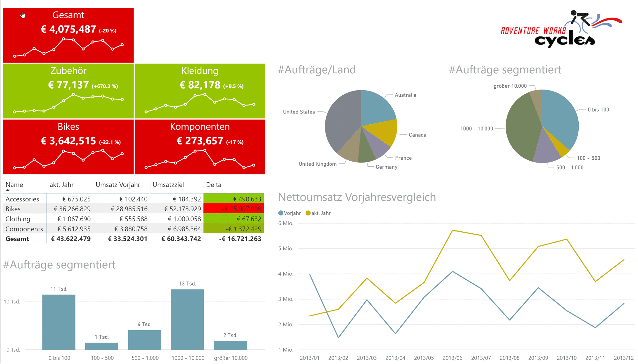Image resolution: width=638 pixels, height=364 pixels.
Task: Click the Nettoumsatz Vorjahresvergleich chart title
Action: click(357, 197)
